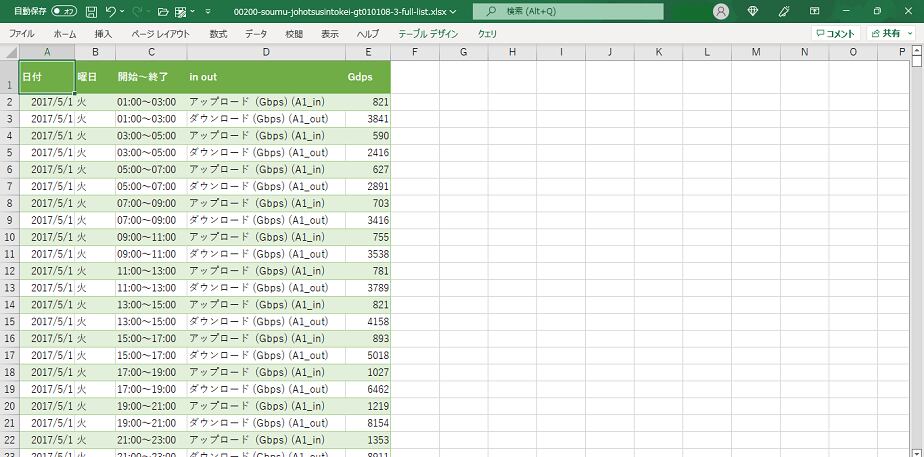The width and height of the screenshot is (924, 457).
Task: Switch to the クエリ tab
Action: click(487, 34)
